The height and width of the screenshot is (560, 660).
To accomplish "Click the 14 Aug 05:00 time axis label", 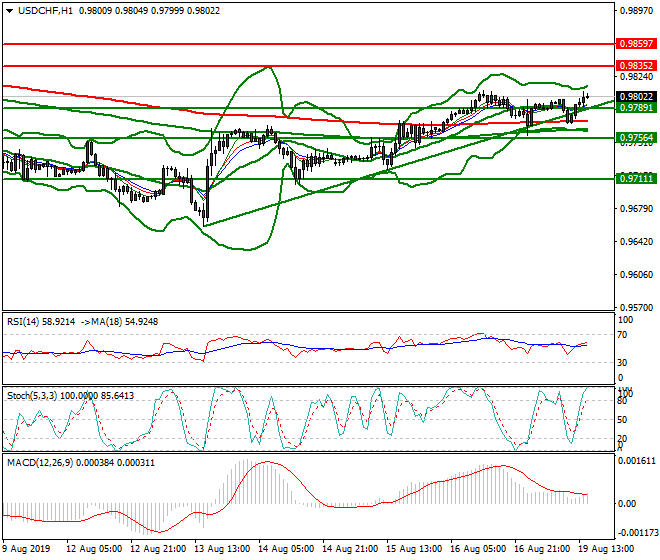I will coord(286,549).
